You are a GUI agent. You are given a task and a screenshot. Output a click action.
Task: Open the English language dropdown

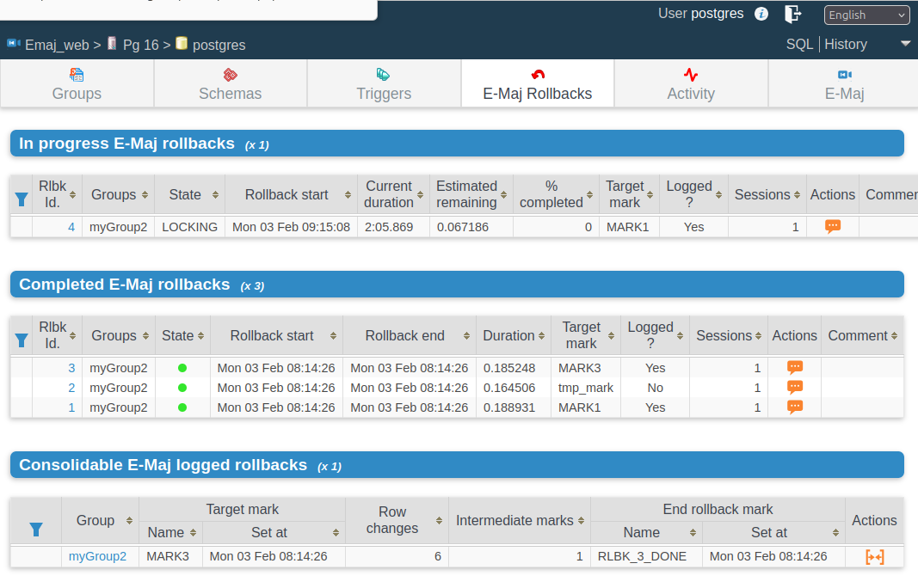(x=866, y=15)
